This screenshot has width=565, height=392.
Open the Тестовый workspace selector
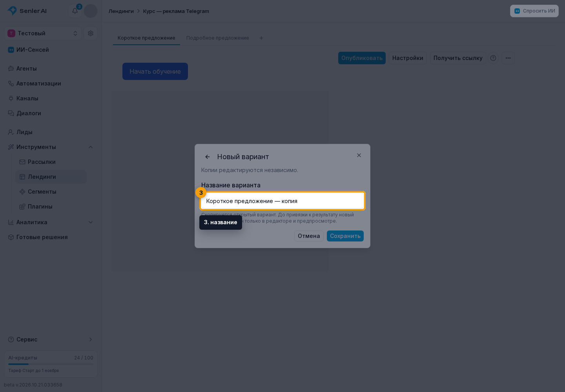pos(43,33)
